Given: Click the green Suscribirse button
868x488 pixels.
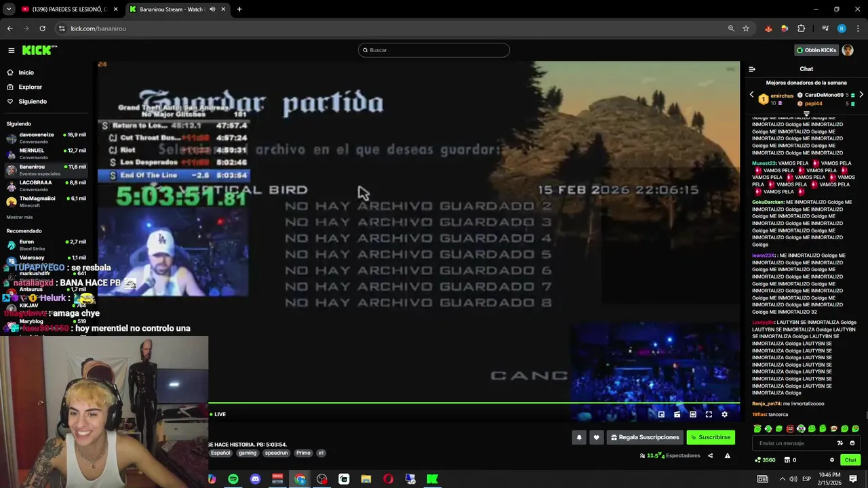Looking at the screenshot, I should [711, 437].
